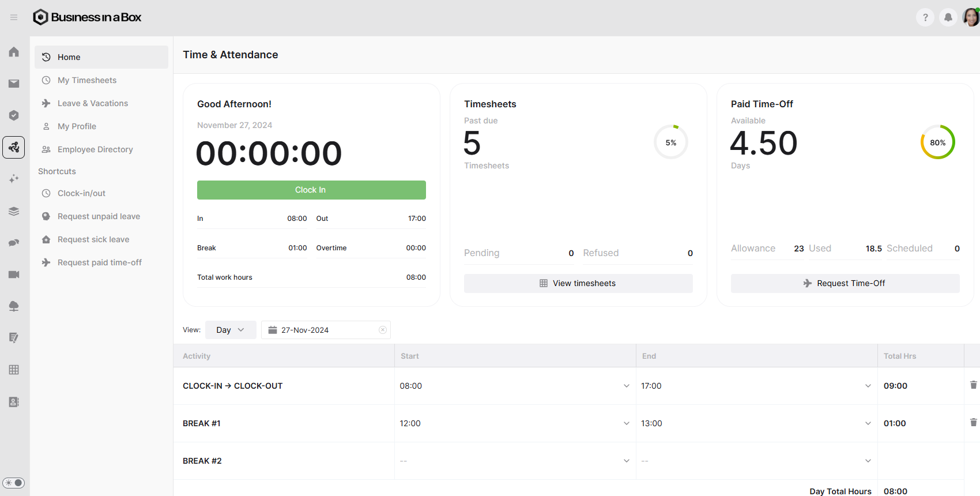This screenshot has width=980, height=496.
Task: Open Leave & Vacations menu item
Action: click(101, 103)
